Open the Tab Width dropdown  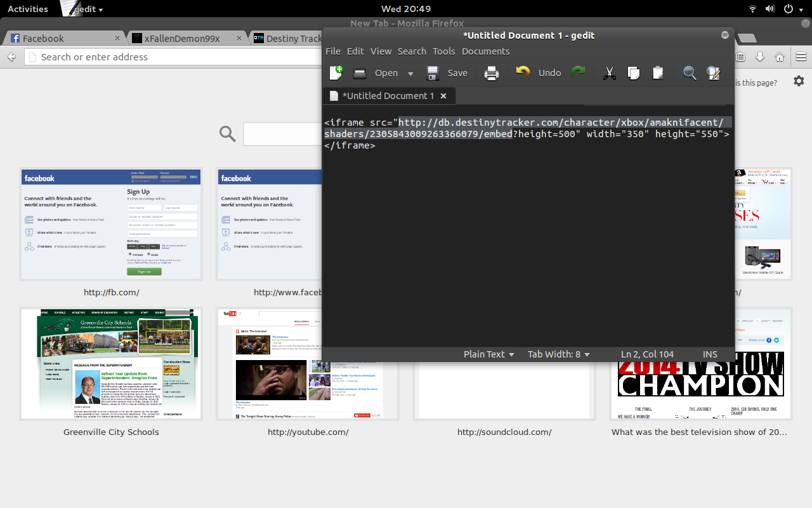tap(559, 354)
